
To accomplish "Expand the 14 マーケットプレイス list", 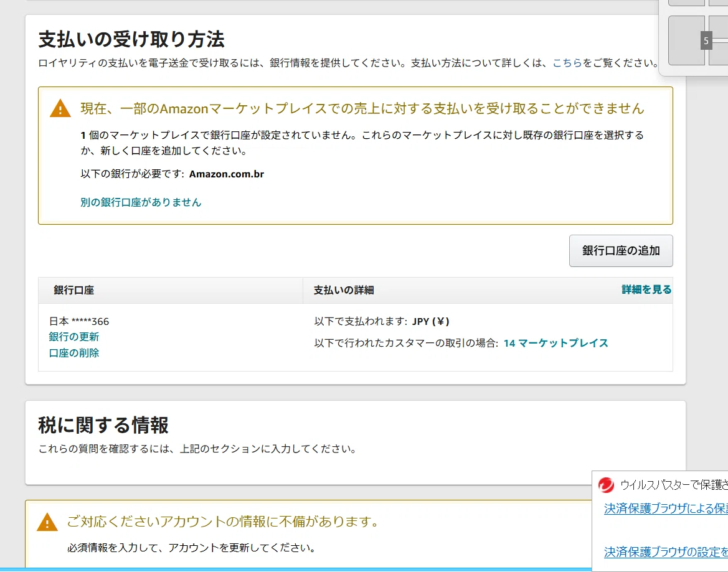I will coord(555,343).
